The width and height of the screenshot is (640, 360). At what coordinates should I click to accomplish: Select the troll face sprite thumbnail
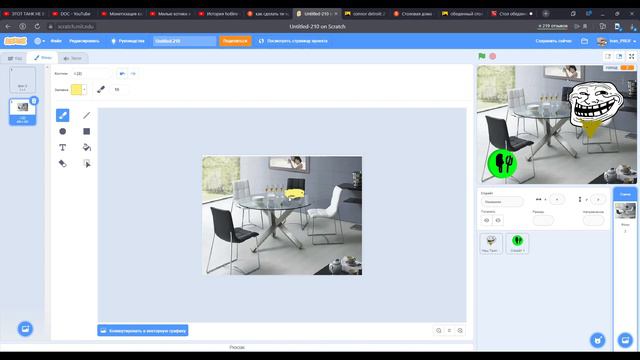click(x=491, y=243)
